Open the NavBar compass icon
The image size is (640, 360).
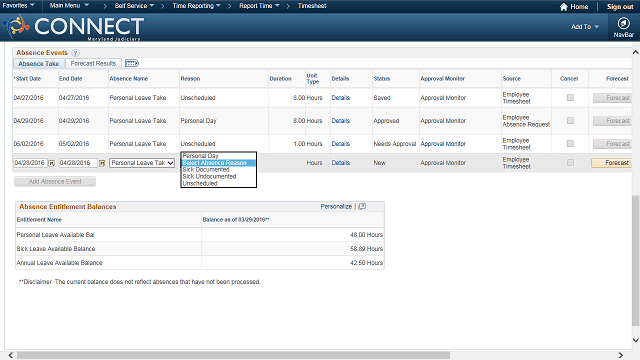click(x=623, y=24)
